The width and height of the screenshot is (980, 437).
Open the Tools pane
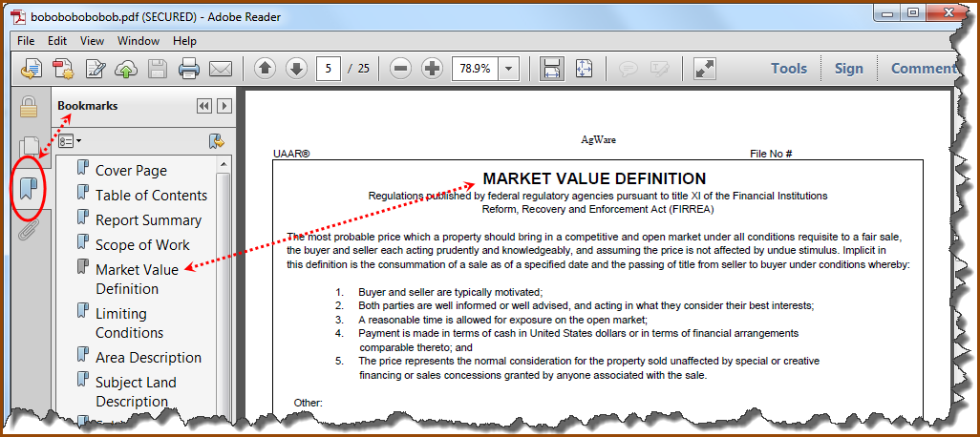pyautogui.click(x=789, y=68)
